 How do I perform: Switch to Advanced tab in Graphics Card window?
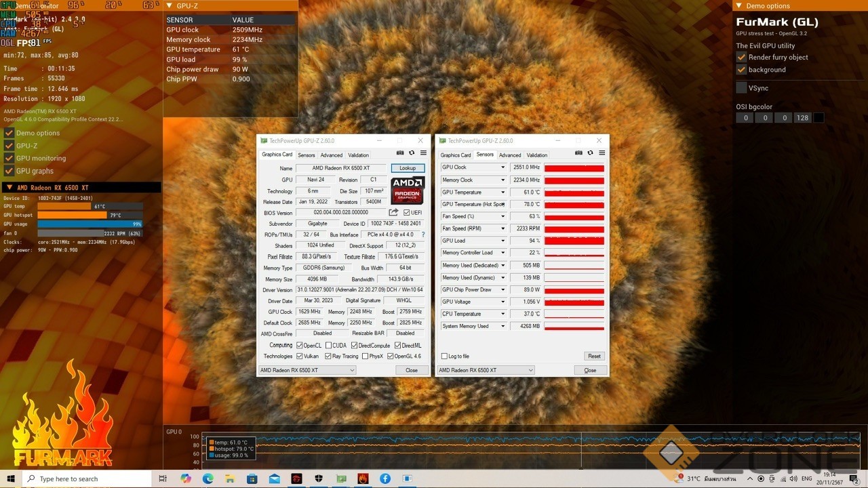(x=332, y=155)
